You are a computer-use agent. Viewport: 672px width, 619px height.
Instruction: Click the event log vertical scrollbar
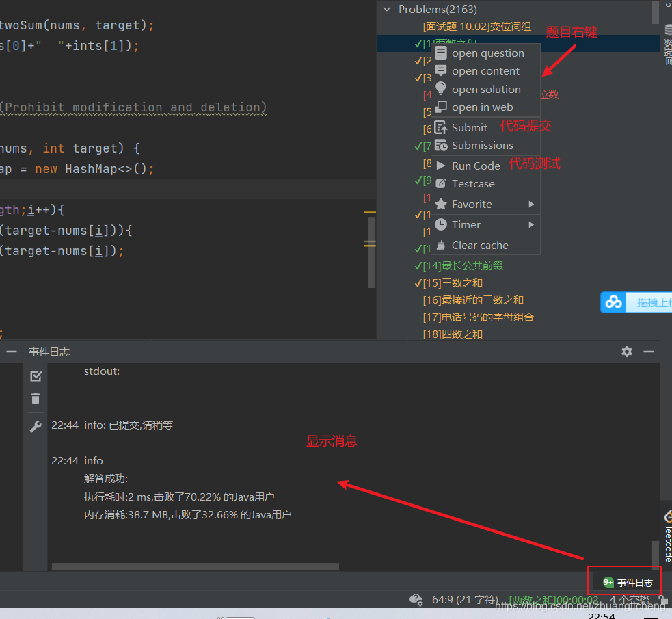(x=656, y=555)
